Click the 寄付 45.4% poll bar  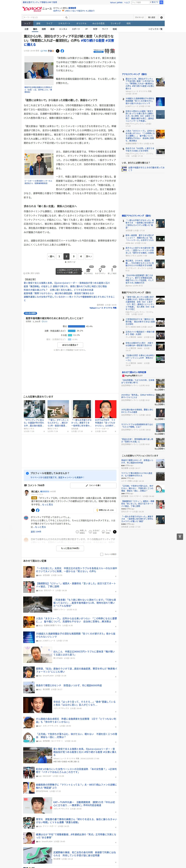(x=77, y=326)
